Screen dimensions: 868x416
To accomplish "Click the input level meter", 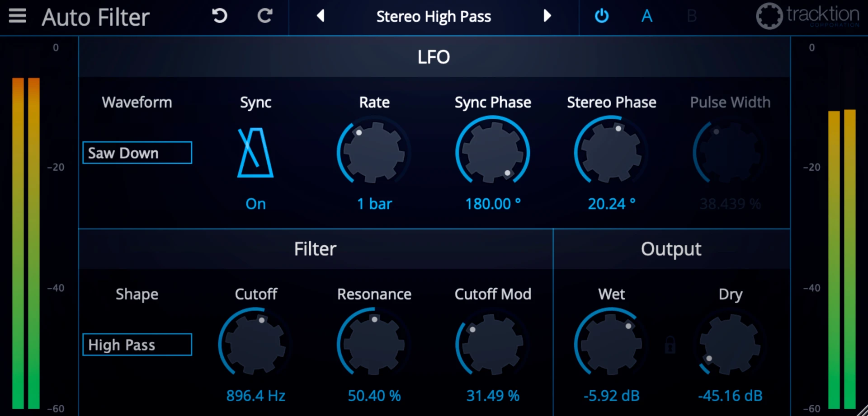I will pos(26,243).
